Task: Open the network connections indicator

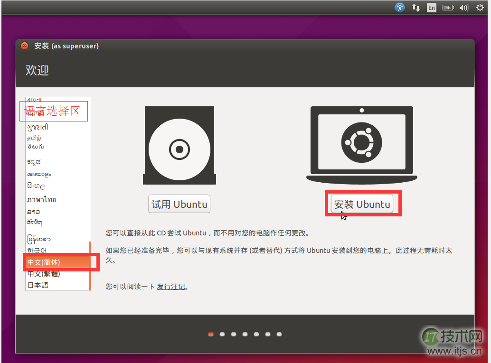Action: [x=416, y=7]
